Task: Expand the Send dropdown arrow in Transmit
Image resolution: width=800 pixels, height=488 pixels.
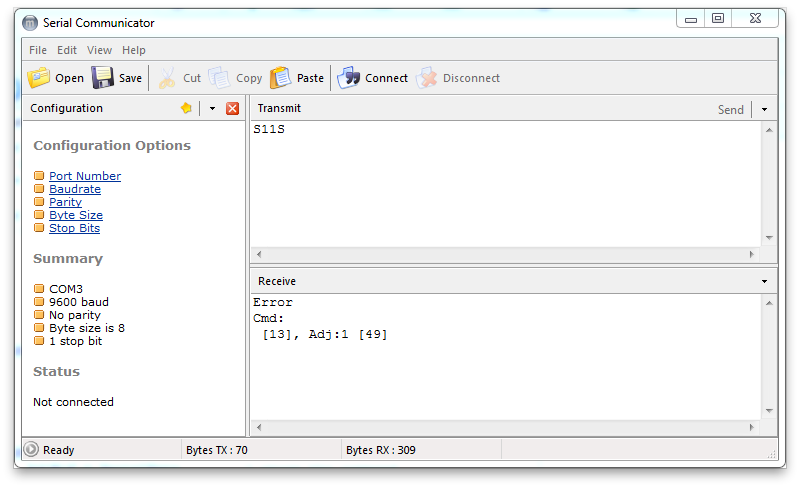Action: (765, 109)
